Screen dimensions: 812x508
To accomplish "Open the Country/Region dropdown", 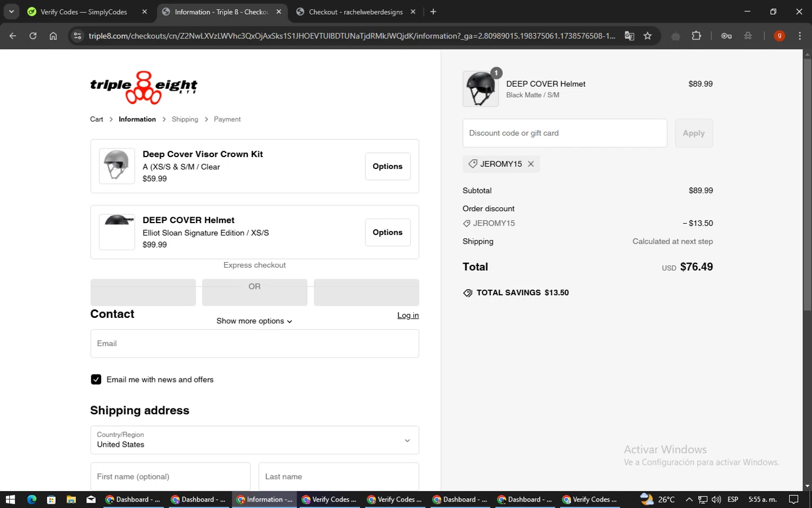I will 254,440.
